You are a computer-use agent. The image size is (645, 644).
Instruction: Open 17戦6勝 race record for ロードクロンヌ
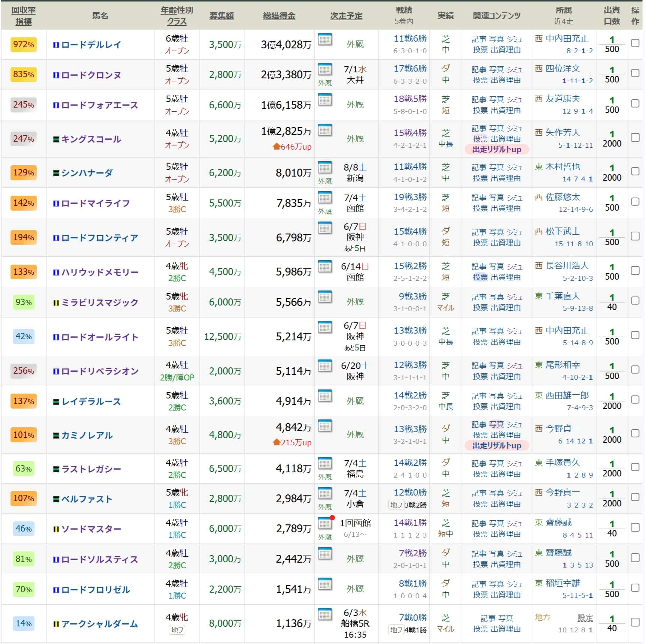(x=410, y=69)
